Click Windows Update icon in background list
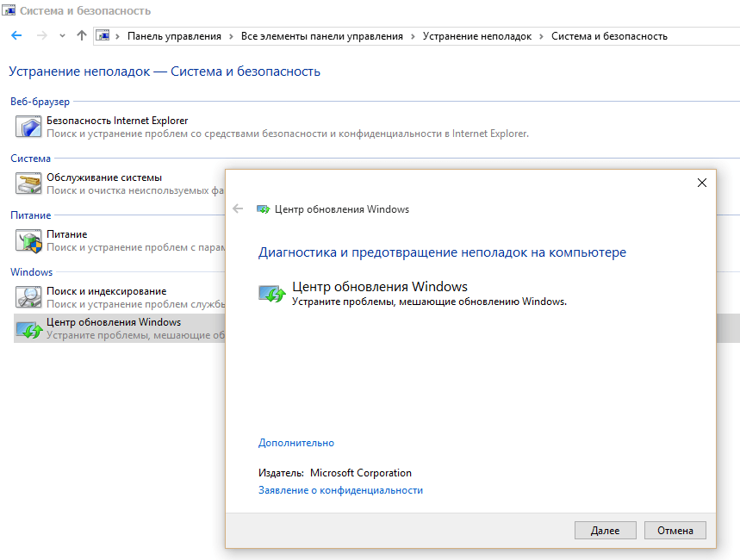This screenshot has width=740, height=560. tap(29, 329)
